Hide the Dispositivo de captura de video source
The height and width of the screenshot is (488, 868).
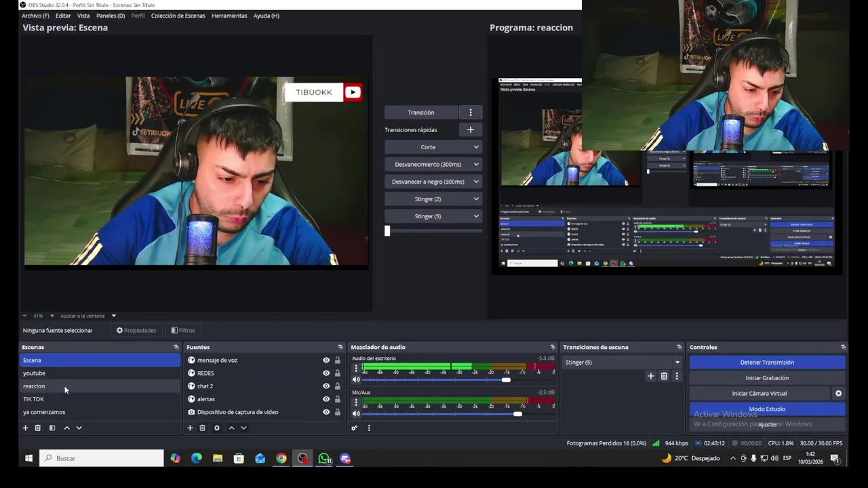tap(326, 412)
